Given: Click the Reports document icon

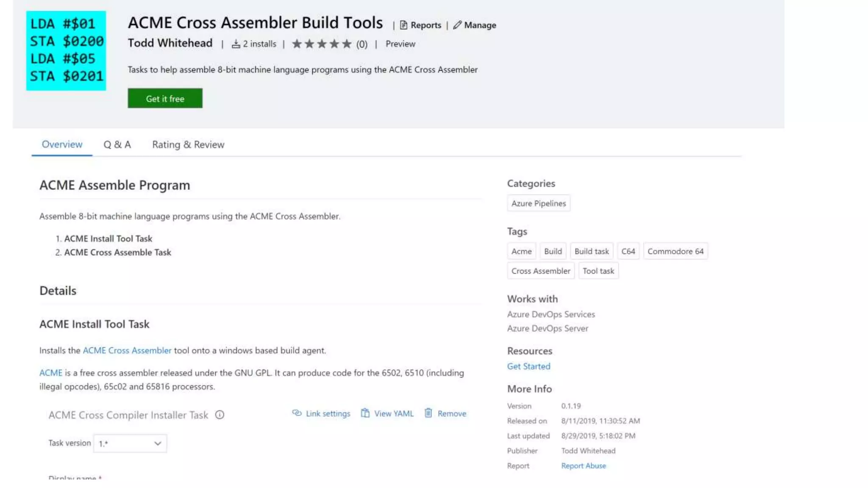Looking at the screenshot, I should click(x=403, y=25).
